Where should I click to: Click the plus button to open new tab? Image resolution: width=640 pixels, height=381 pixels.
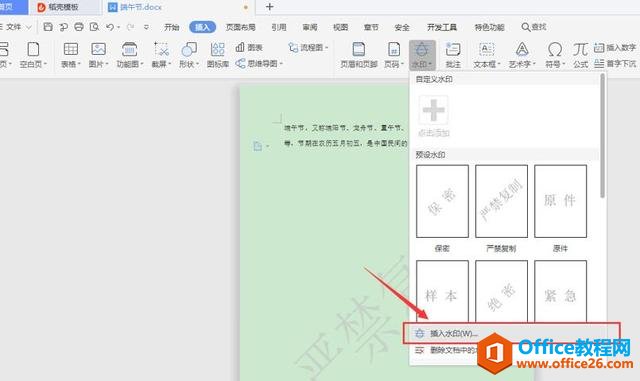click(269, 7)
